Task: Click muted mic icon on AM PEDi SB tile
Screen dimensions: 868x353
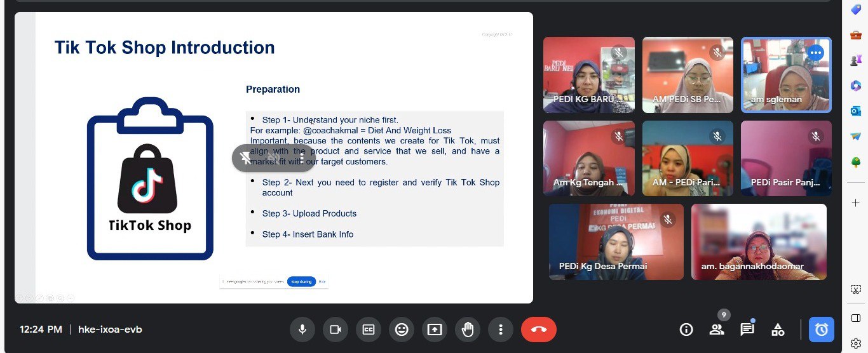Action: pos(717,53)
